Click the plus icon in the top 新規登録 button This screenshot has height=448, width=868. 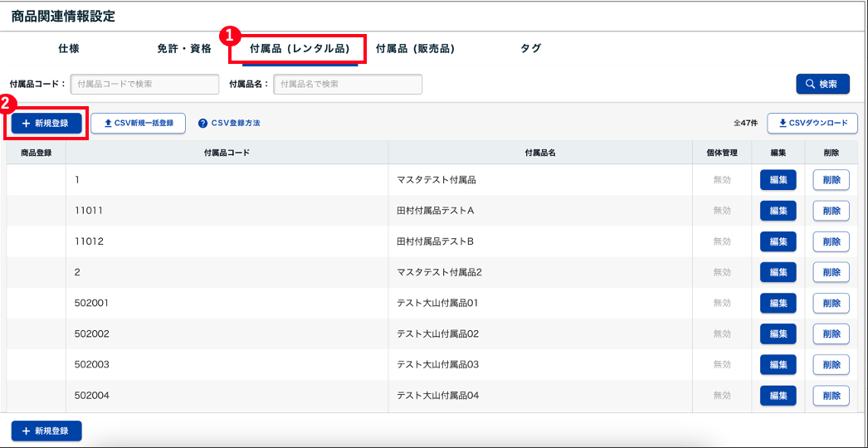[x=26, y=124]
